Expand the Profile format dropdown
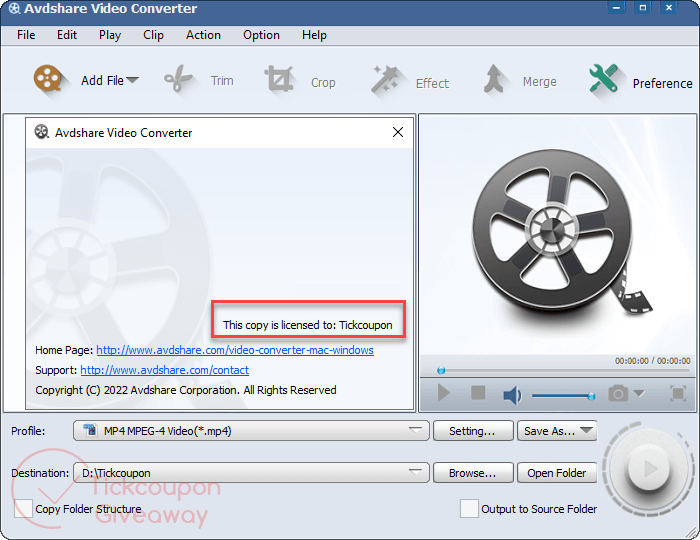Viewport: 700px width, 540px height. (x=415, y=430)
